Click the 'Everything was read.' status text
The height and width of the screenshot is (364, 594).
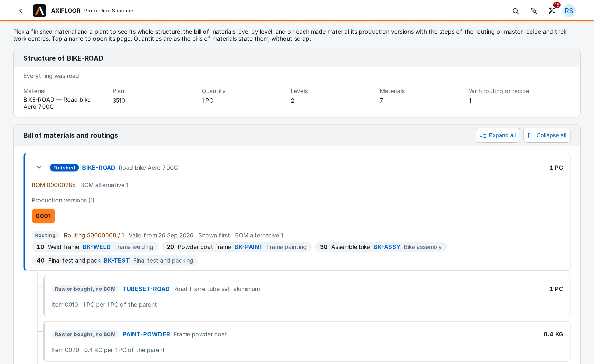52,76
